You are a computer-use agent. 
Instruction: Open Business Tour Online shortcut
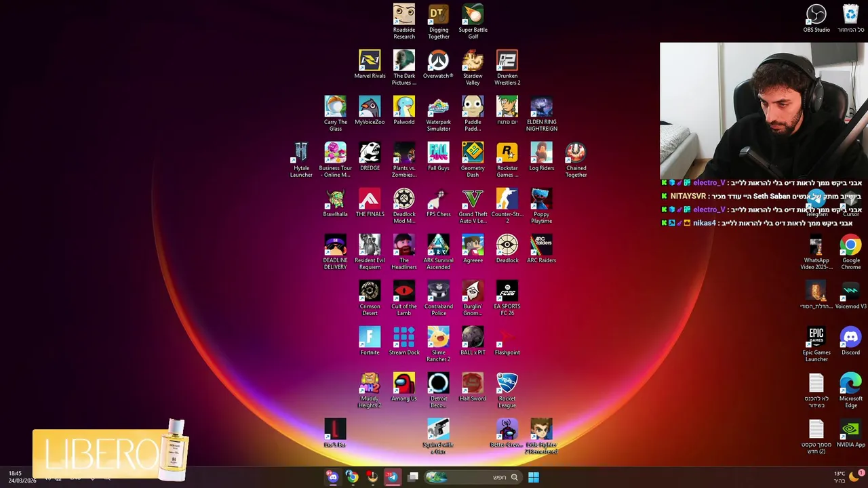click(335, 160)
